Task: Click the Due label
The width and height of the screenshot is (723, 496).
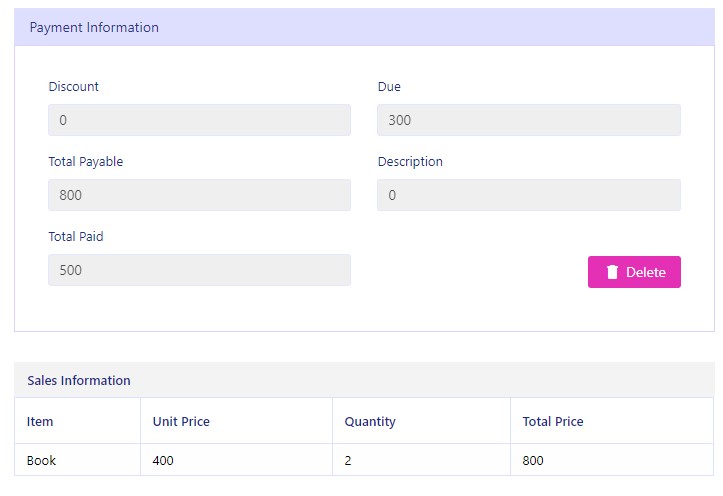Action: tap(389, 87)
